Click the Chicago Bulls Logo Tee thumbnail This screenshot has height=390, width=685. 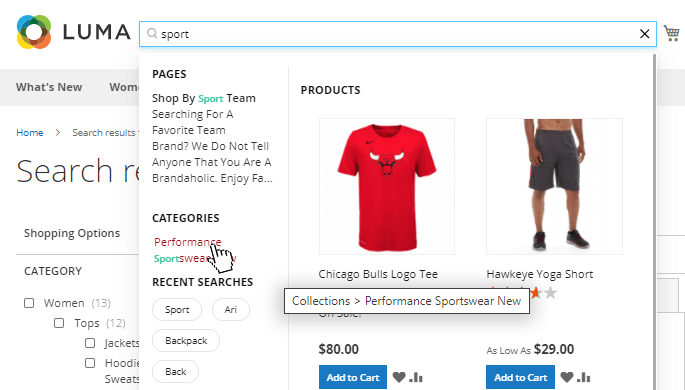coord(387,186)
